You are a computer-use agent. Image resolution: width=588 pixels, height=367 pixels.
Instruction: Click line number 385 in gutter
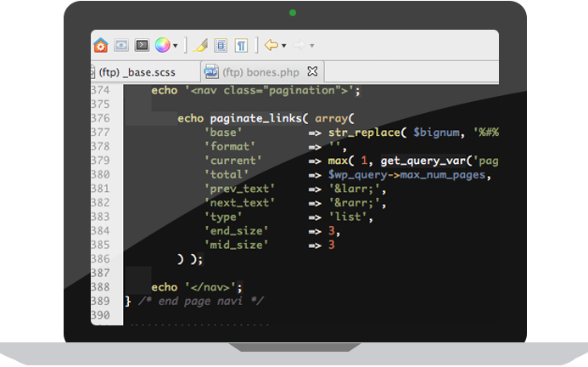click(100, 245)
